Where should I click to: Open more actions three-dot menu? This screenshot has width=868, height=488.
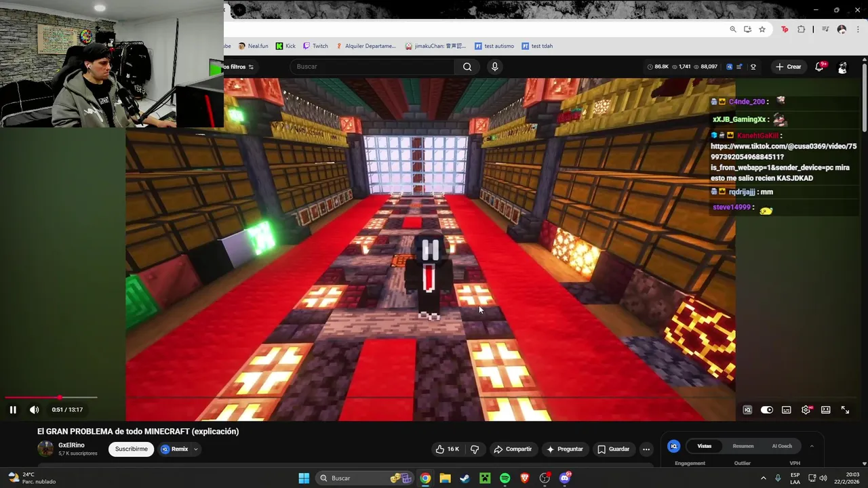[646, 449]
